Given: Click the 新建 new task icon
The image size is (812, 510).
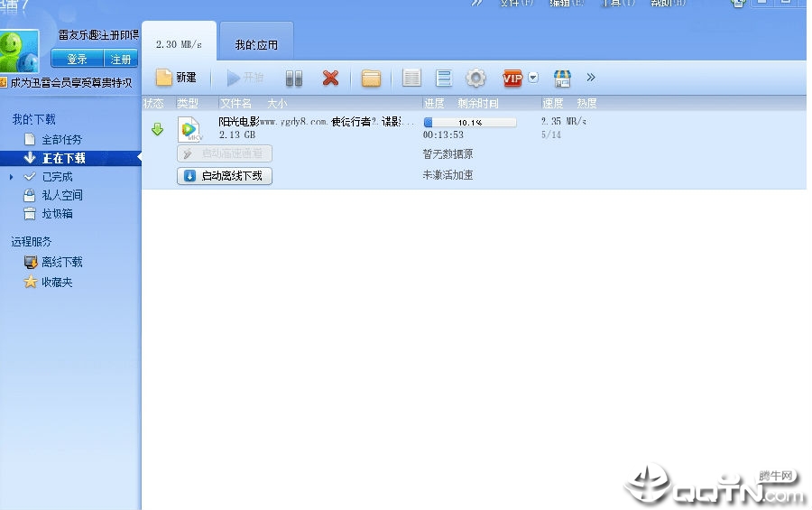Looking at the screenshot, I should click(164, 78).
